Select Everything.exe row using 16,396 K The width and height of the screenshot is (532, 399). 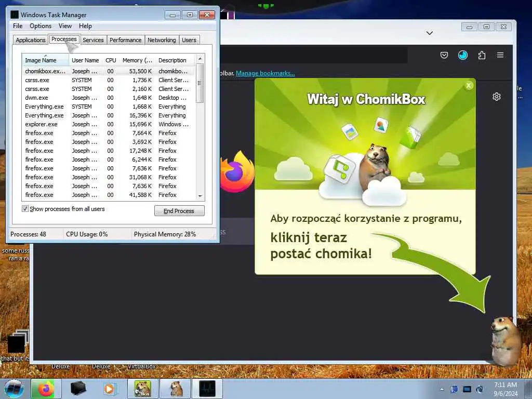(109, 115)
